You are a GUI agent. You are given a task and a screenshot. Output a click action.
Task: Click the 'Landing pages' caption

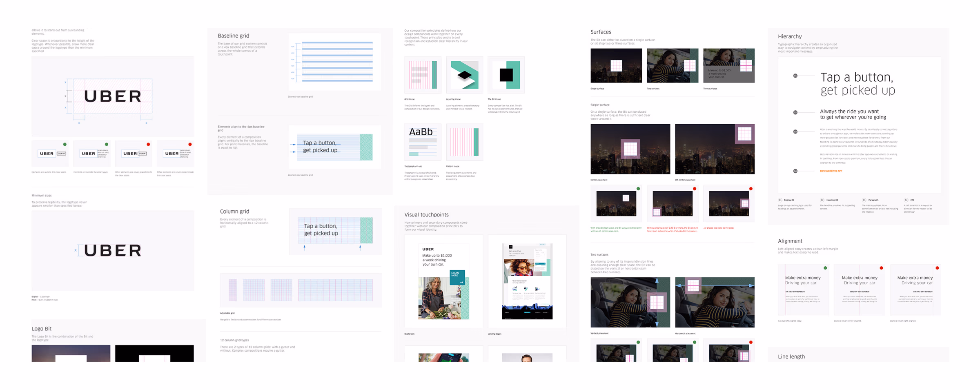494,334
